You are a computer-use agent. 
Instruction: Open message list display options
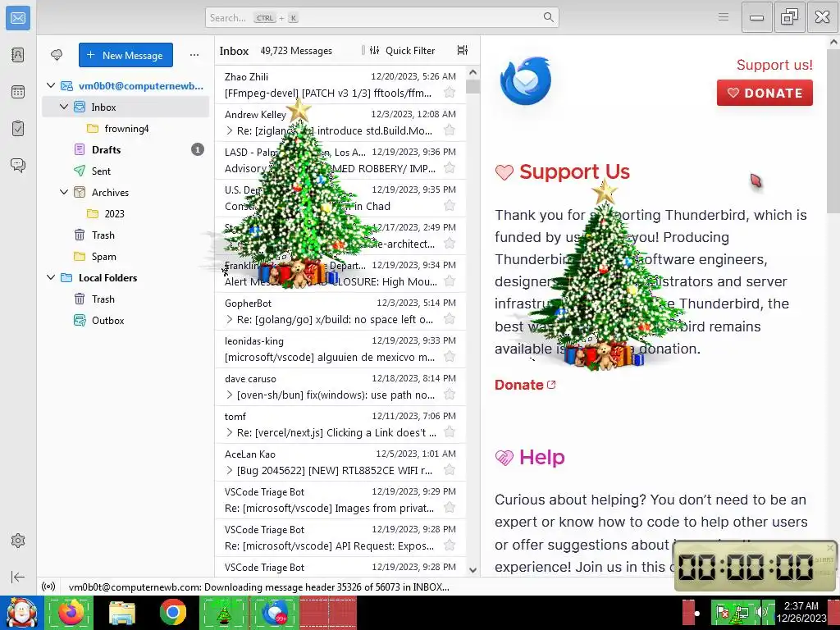point(463,50)
